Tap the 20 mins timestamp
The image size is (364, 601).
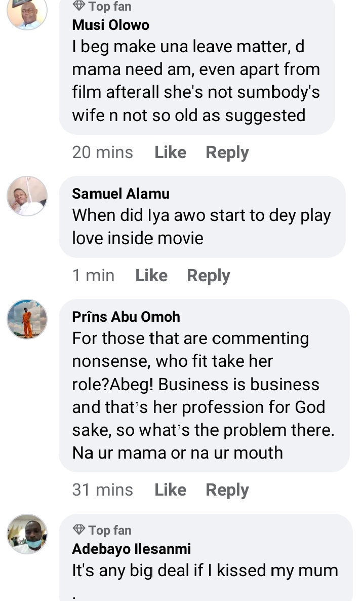coord(102,153)
